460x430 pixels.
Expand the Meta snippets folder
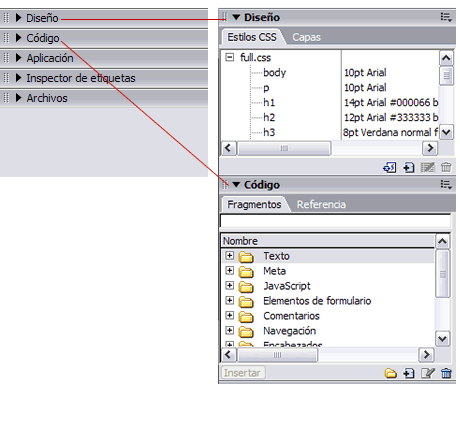coord(229,270)
